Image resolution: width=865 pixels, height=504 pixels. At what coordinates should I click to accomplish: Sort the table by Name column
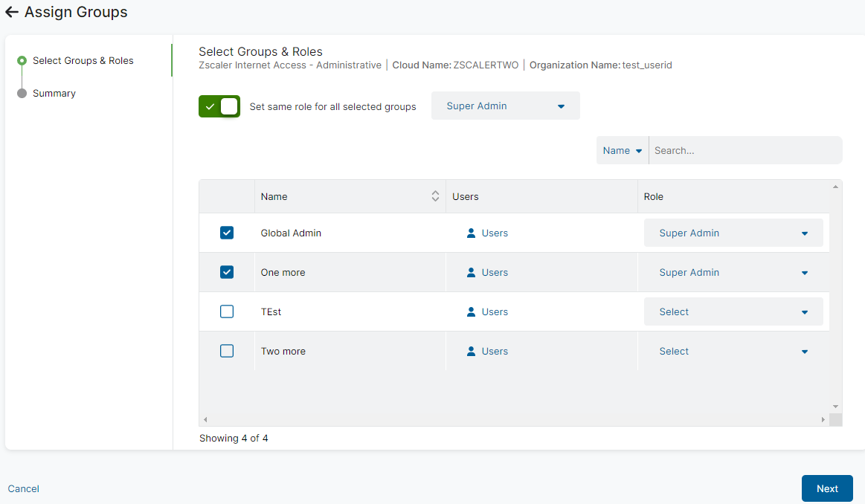(435, 196)
